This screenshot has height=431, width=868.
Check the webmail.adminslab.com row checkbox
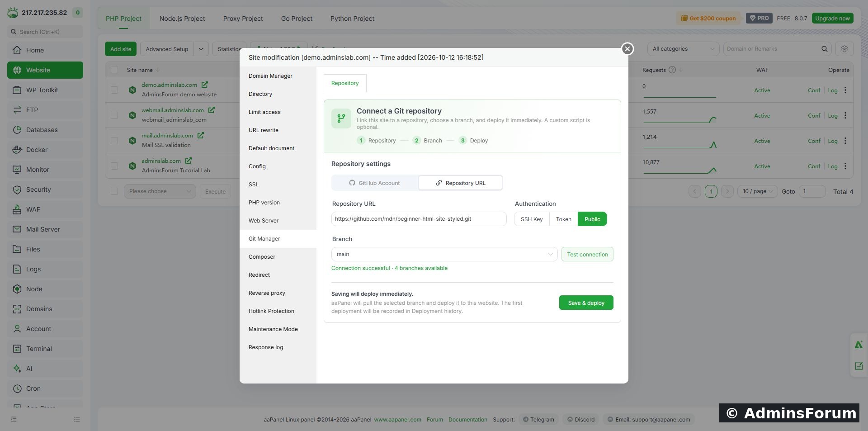[x=114, y=115]
